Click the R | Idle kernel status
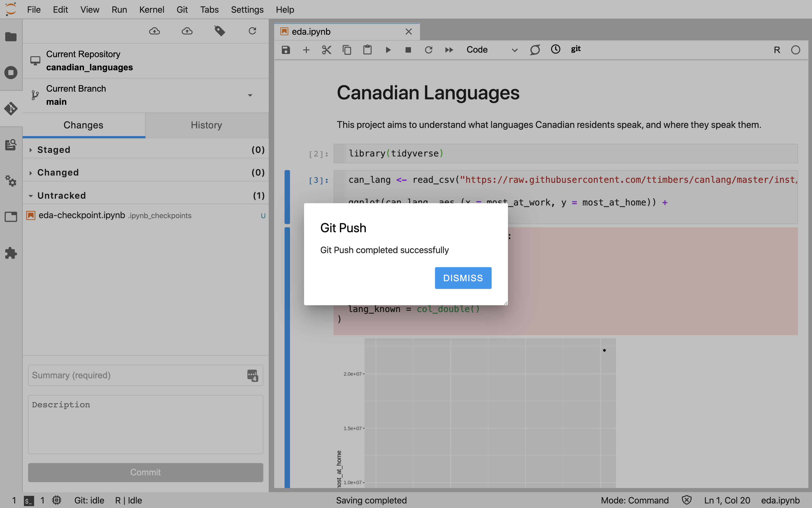The height and width of the screenshot is (508, 812). point(128,500)
